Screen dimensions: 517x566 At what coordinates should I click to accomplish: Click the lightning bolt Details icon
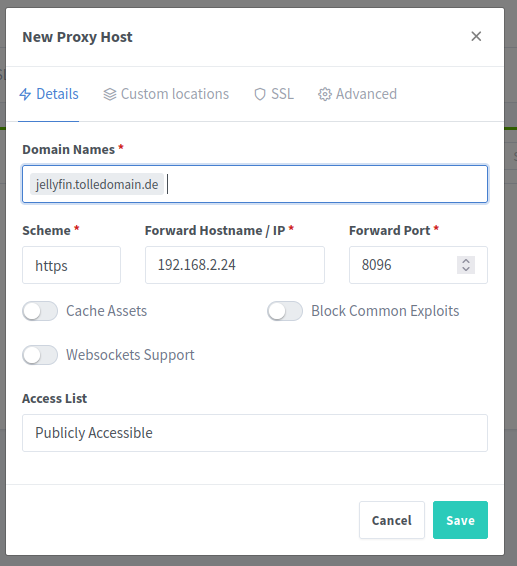tap(25, 94)
